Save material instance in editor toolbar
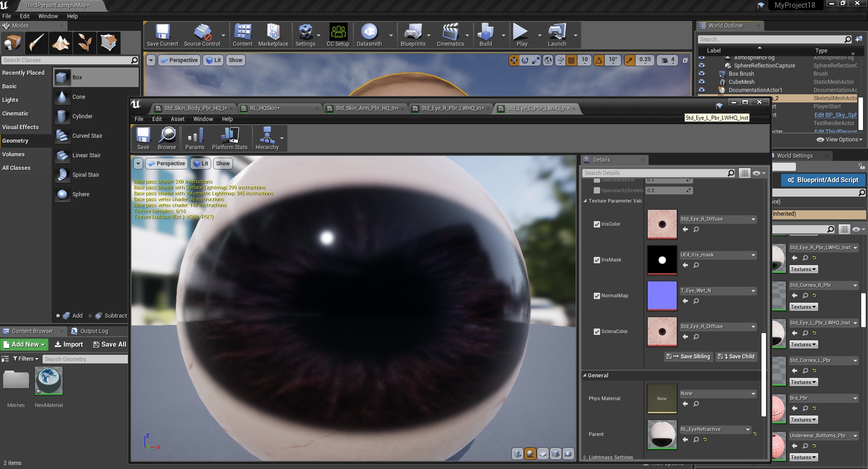868x469 pixels. pyautogui.click(x=143, y=138)
